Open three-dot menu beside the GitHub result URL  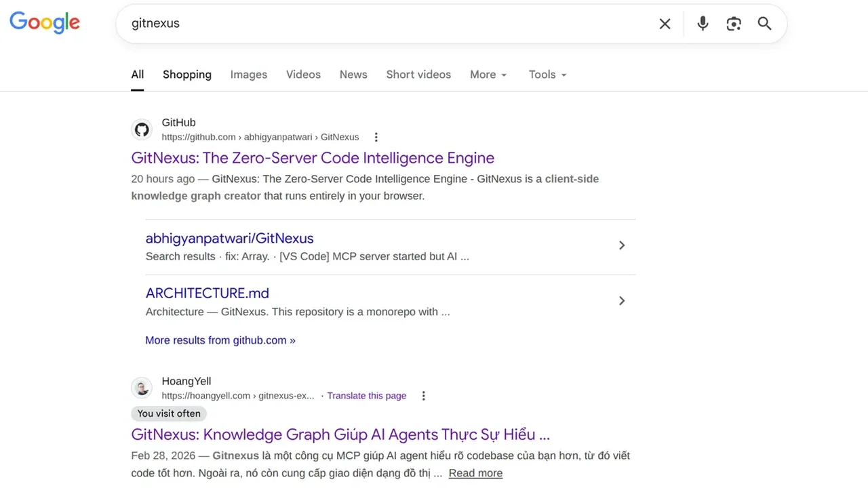pos(376,137)
